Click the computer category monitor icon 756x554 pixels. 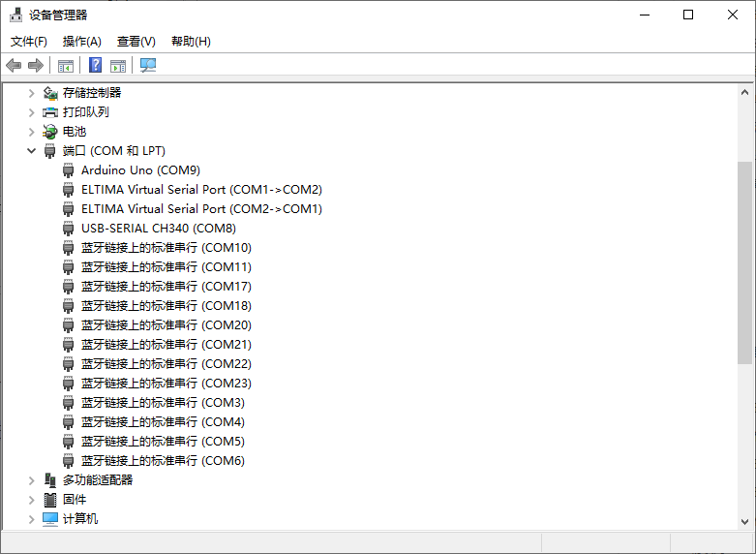(50, 519)
